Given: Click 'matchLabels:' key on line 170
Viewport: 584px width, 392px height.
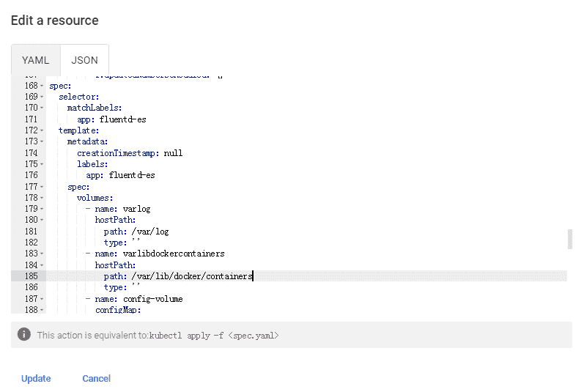Looking at the screenshot, I should point(95,108).
